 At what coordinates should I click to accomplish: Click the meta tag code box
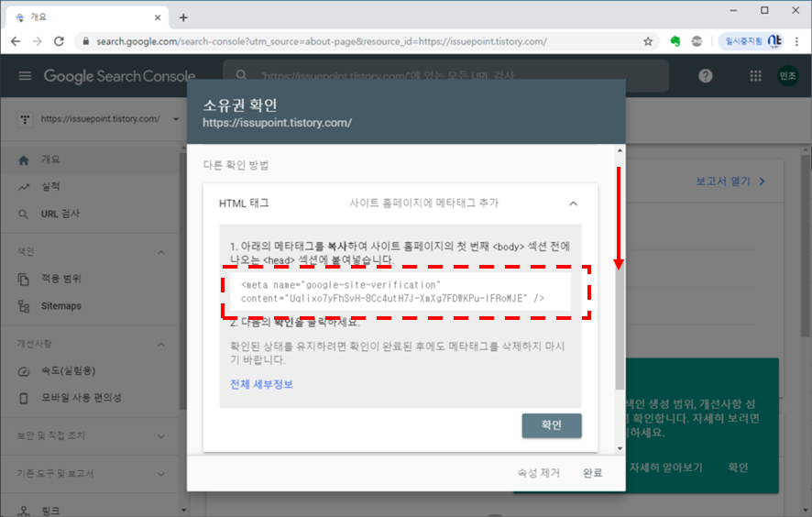pos(401,291)
